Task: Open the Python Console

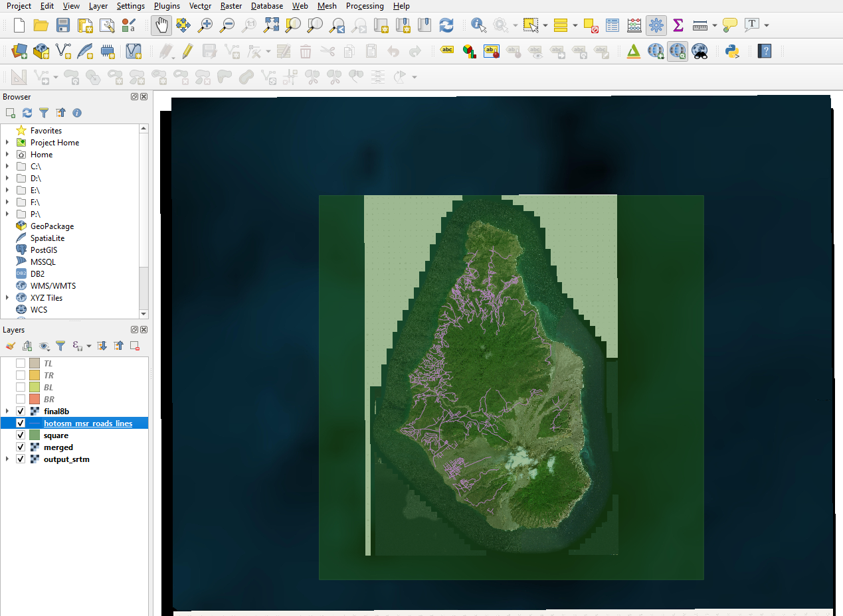Action: point(732,51)
